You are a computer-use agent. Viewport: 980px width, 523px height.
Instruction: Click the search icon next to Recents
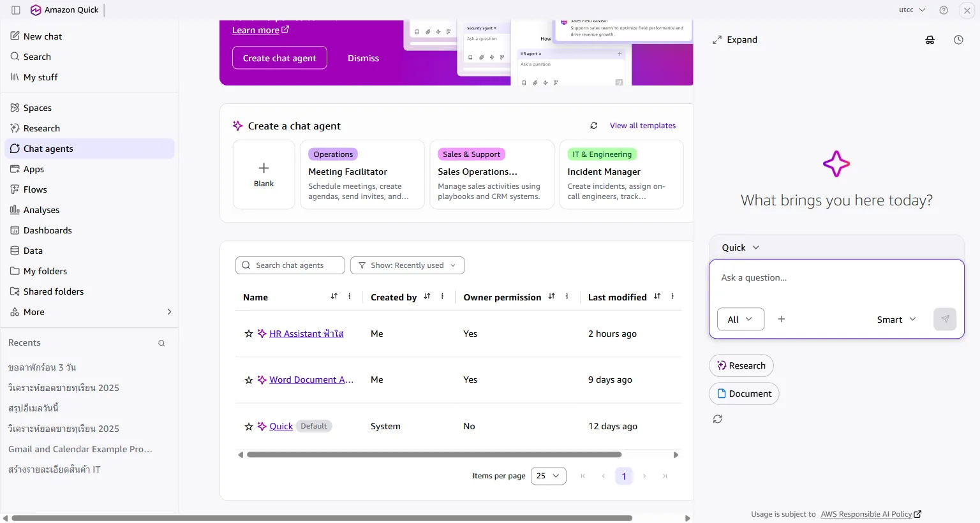tap(161, 343)
